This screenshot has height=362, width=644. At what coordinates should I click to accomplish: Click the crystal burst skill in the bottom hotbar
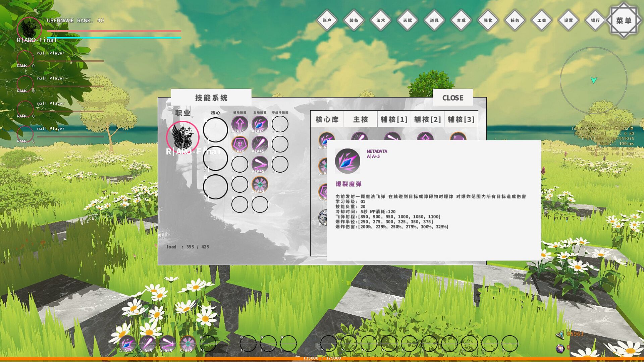127,343
